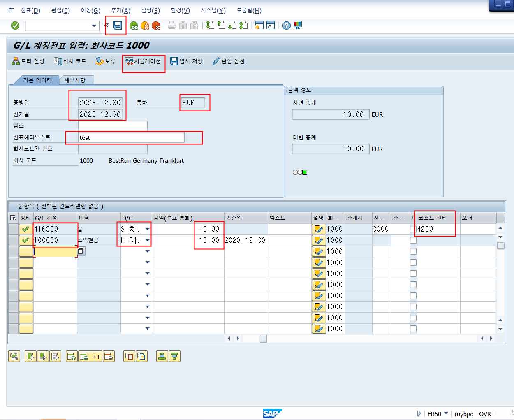The width and height of the screenshot is (514, 420).
Task: Open the 환경(V) menu
Action: [x=180, y=10]
